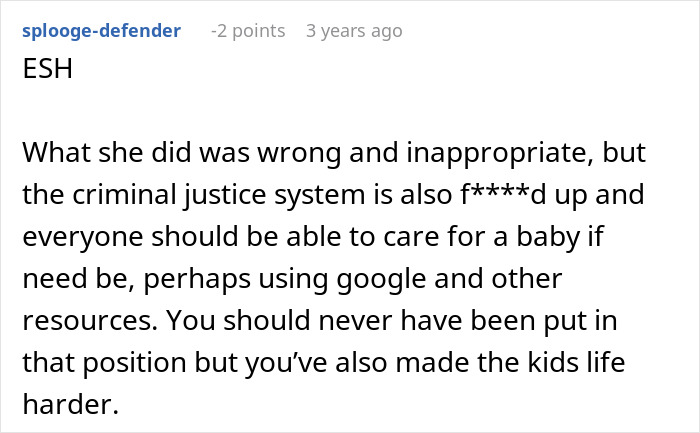The width and height of the screenshot is (700, 433).
Task: Click the phrase What she did
Action: click(x=107, y=152)
